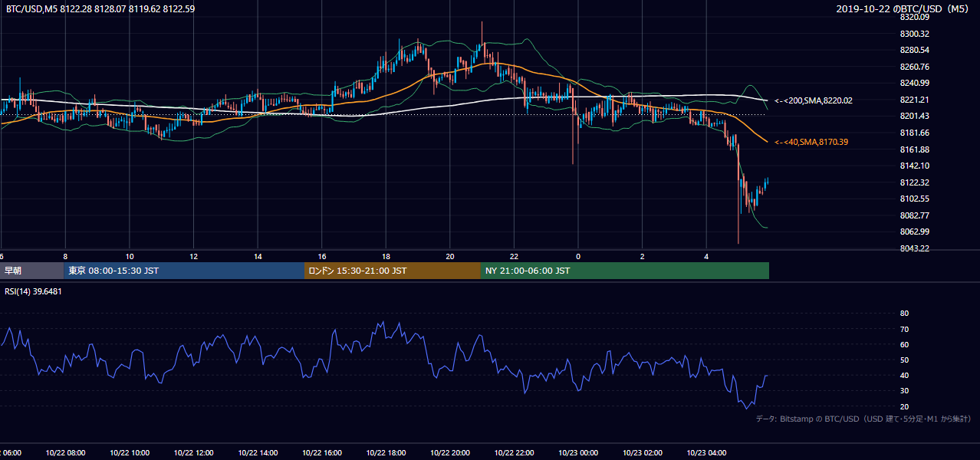
Task: Click RSI scale value 40
Action: tap(904, 375)
